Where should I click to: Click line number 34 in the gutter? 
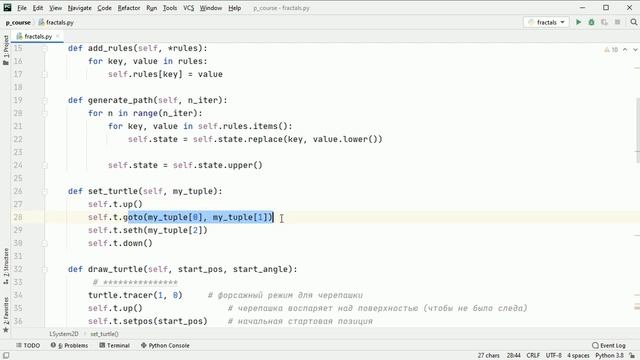pyautogui.click(x=18, y=295)
